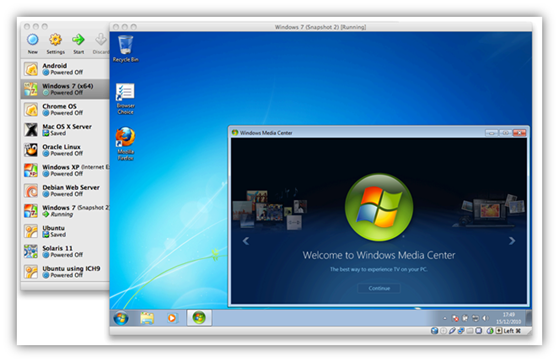Viewport: 559px width, 362px height.
Task: Select the Chrome OS virtual machine
Action: tap(65, 109)
